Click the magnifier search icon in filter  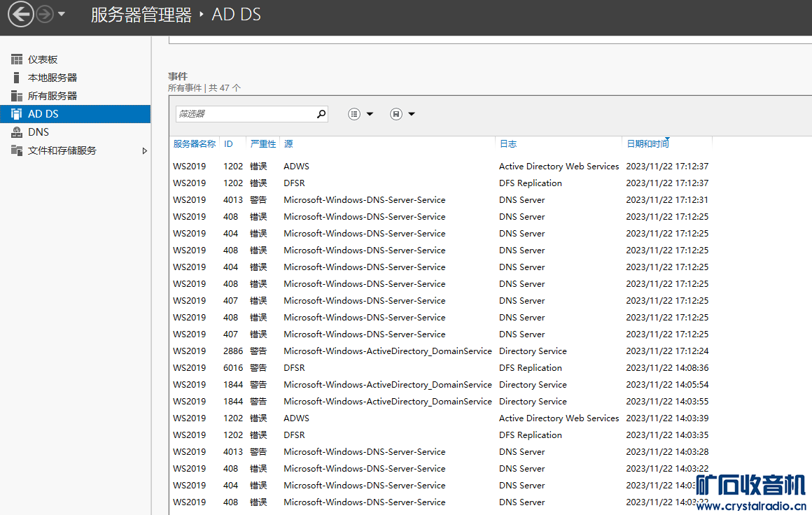point(321,113)
